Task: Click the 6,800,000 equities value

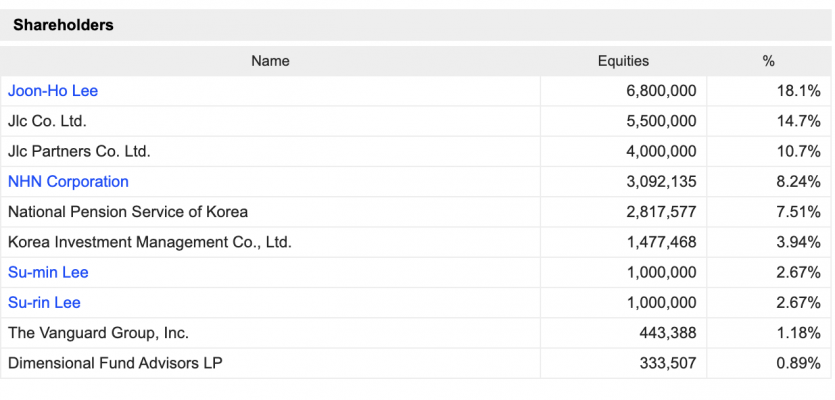Action: pos(661,91)
